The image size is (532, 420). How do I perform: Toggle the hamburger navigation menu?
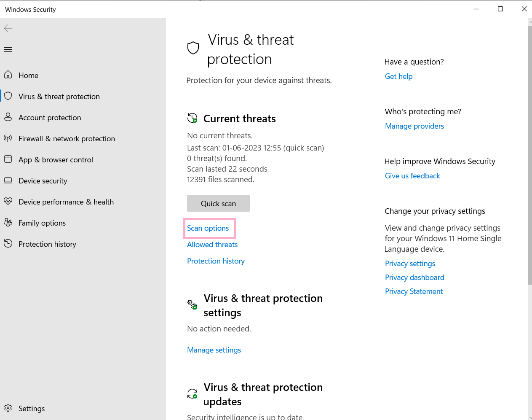[8, 50]
